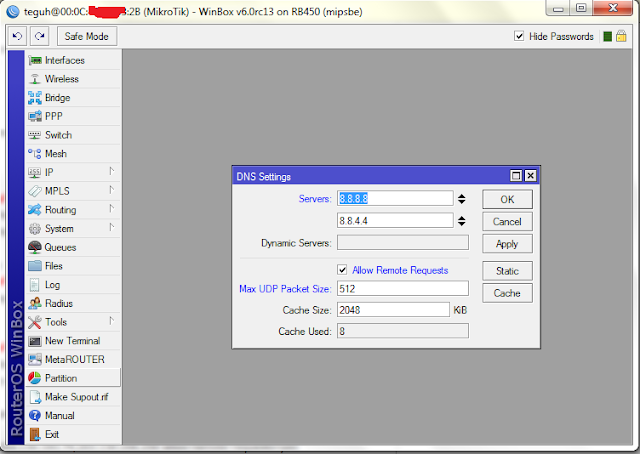Click the green status indicator square

coord(607,36)
